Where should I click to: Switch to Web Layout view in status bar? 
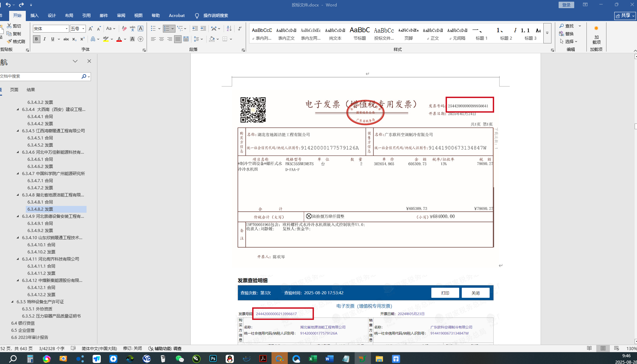pos(617,348)
